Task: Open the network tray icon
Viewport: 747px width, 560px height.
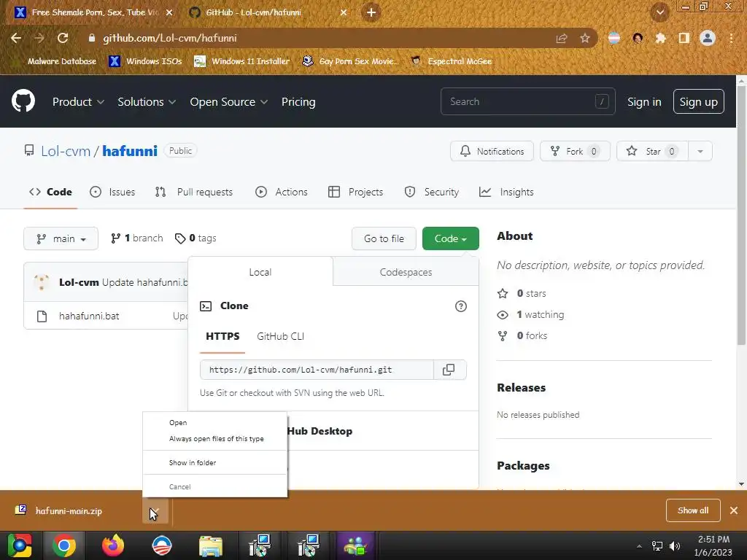Action: 657,545
